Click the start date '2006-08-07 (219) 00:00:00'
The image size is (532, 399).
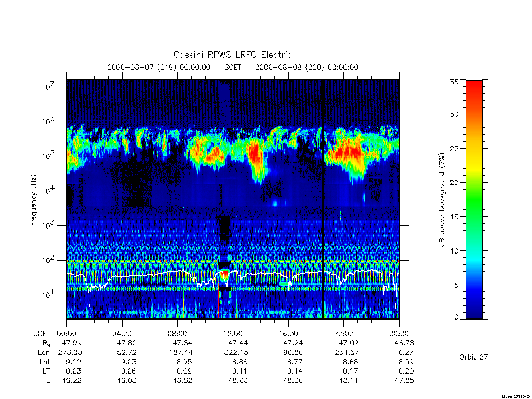[x=159, y=67]
